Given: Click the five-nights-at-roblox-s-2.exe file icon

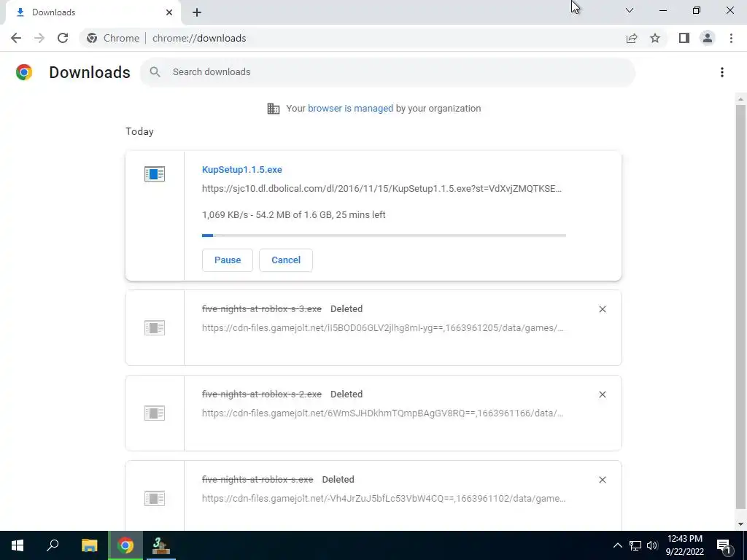Looking at the screenshot, I should click(x=155, y=413).
